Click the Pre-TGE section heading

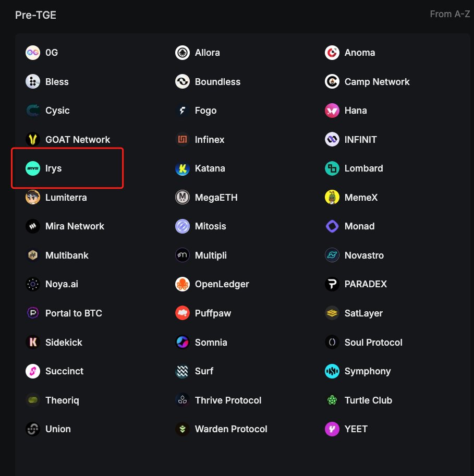point(35,15)
